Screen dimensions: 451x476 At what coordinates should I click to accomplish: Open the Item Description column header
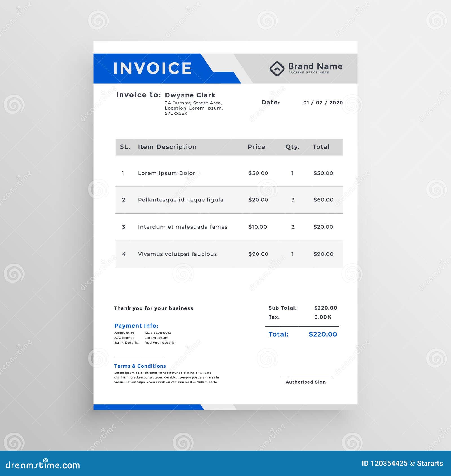pos(167,147)
